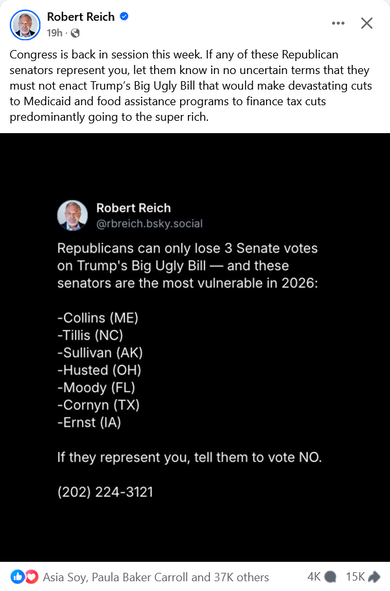This screenshot has height=591, width=390.
Task: Click the blue verified badge beside Robert Reich
Action: (124, 16)
